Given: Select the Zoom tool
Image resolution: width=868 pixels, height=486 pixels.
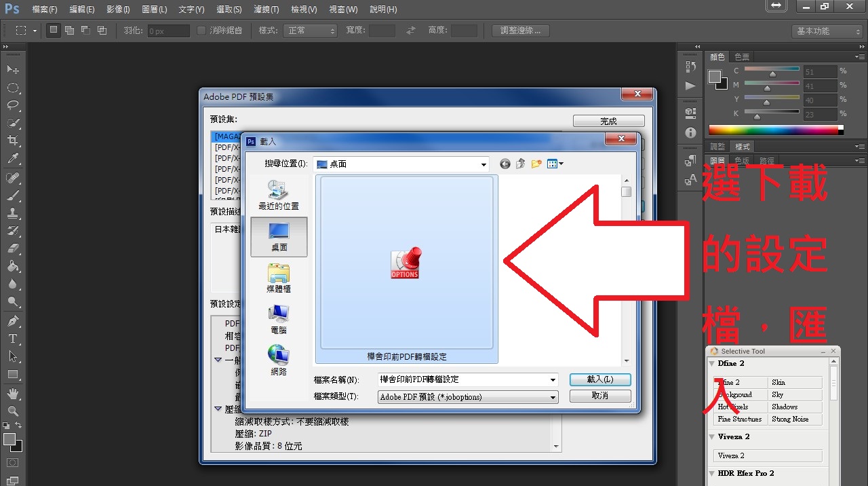Looking at the screenshot, I should pos(13,411).
